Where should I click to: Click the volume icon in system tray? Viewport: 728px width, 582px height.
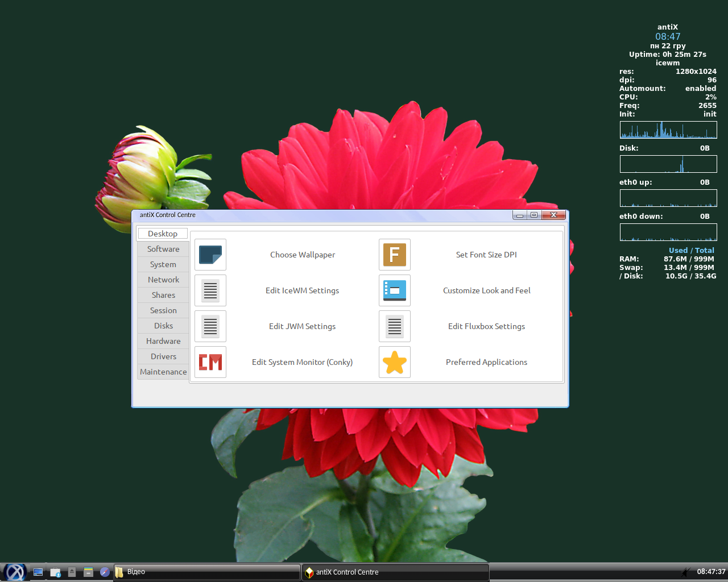point(686,572)
